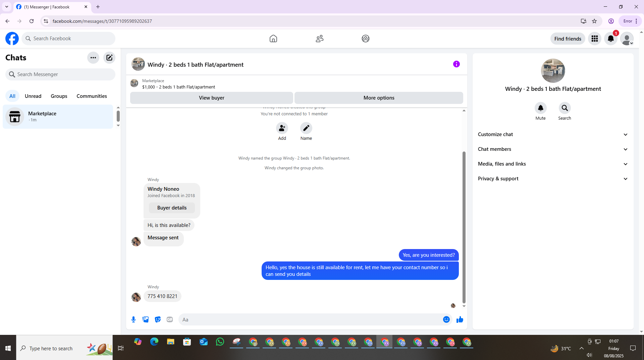Open the account profile avatar menu
644x360 pixels.
point(627,39)
